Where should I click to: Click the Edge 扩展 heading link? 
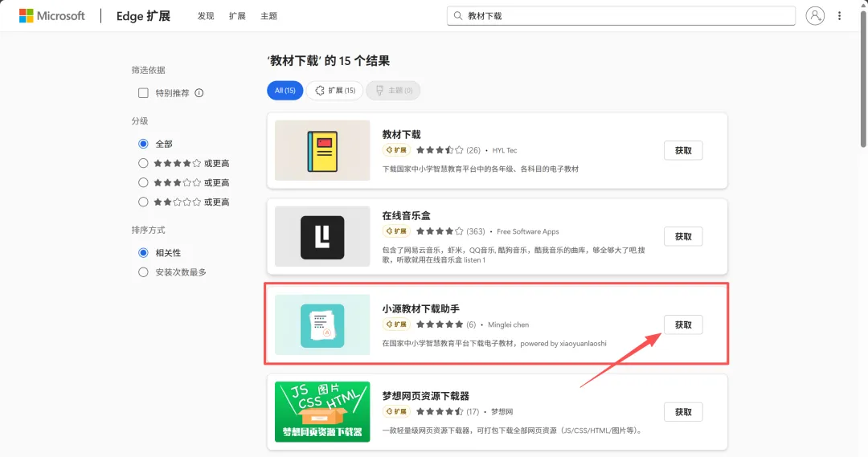143,16
